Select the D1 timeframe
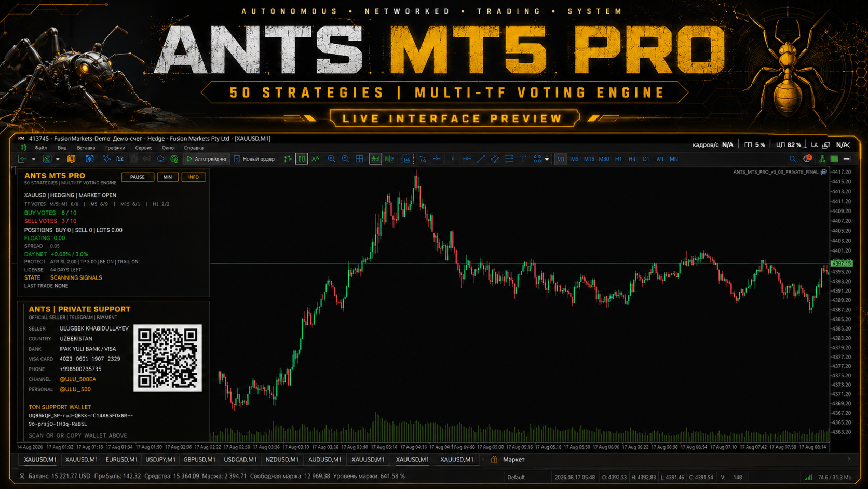 (646, 159)
